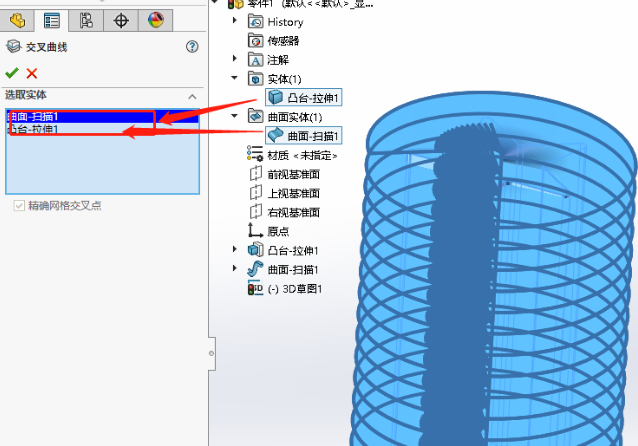The width and height of the screenshot is (638, 446).
Task: Click the 传感器 label in the tree
Action: (x=283, y=41)
